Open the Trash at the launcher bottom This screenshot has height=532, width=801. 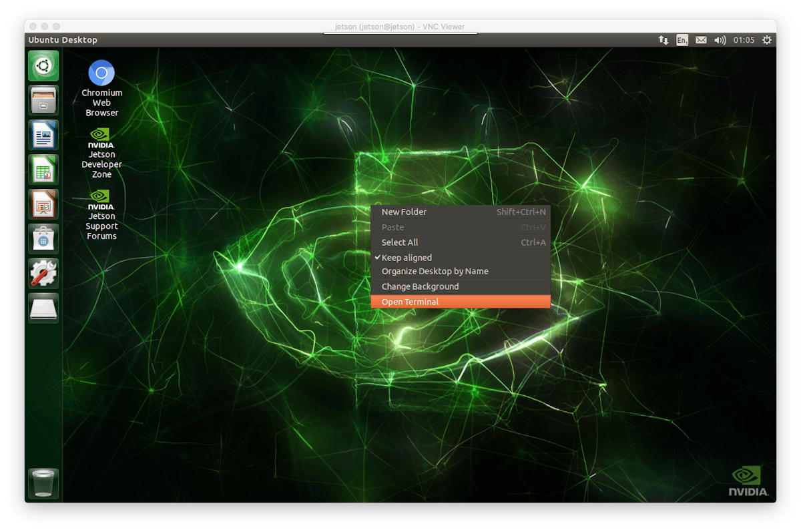[43, 483]
